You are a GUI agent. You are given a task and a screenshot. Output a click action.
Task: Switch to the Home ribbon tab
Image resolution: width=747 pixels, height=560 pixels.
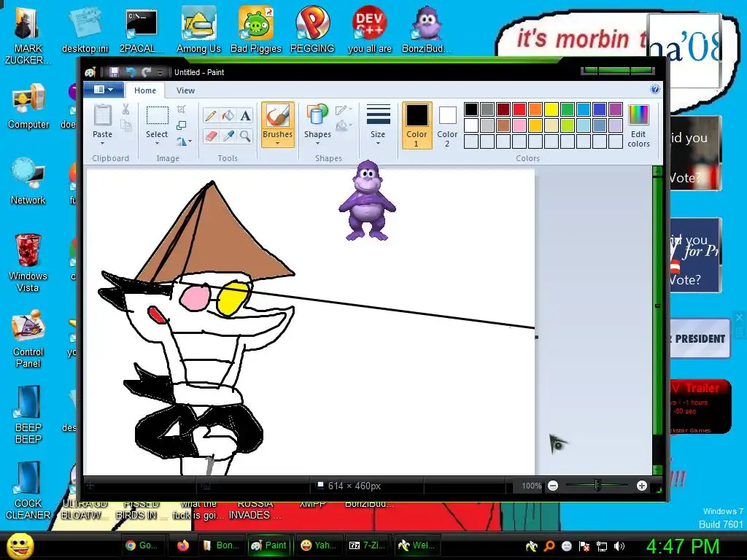pyautogui.click(x=145, y=90)
